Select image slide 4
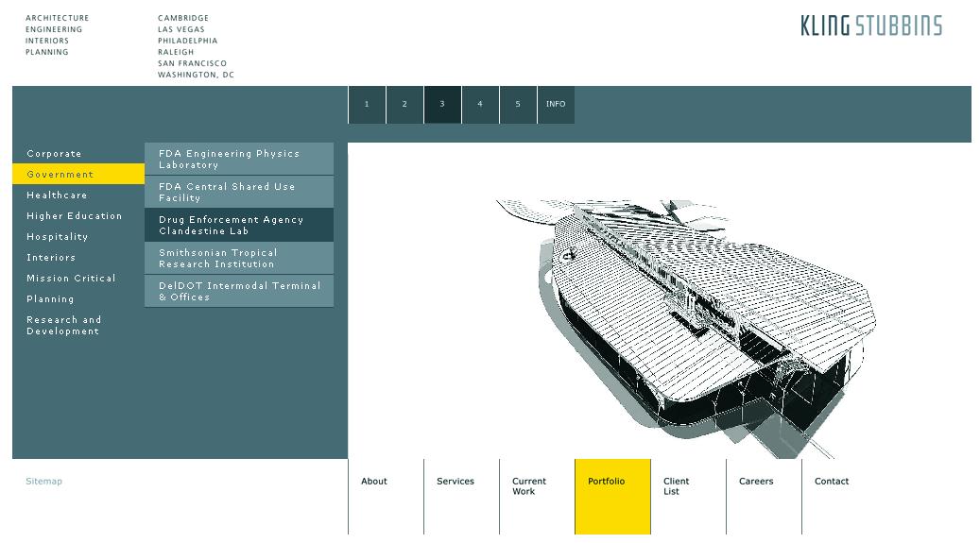Viewport: 980px width, 543px height. pos(480,105)
